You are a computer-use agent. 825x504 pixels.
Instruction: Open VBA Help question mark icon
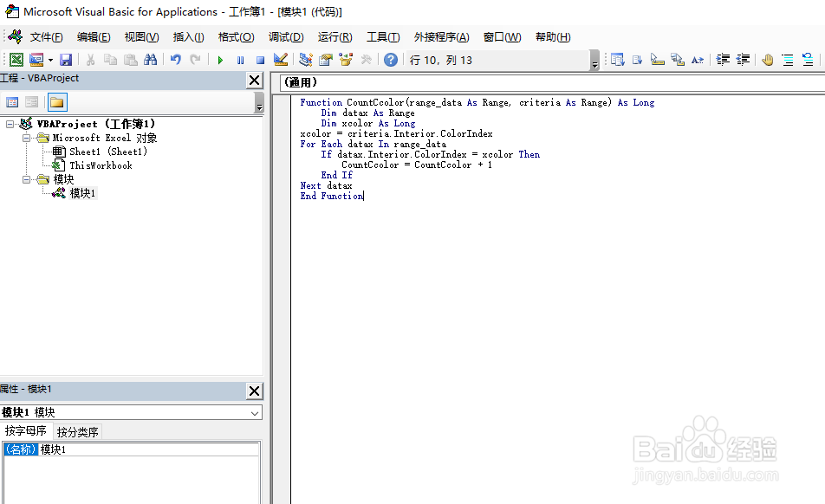390,60
